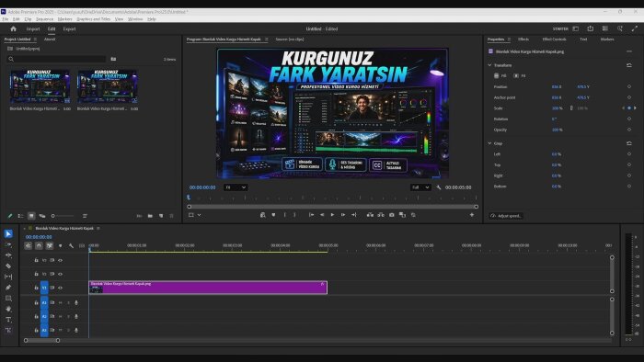Switch to the Effects tab
Viewport: 644px width, 362px height.
point(523,40)
